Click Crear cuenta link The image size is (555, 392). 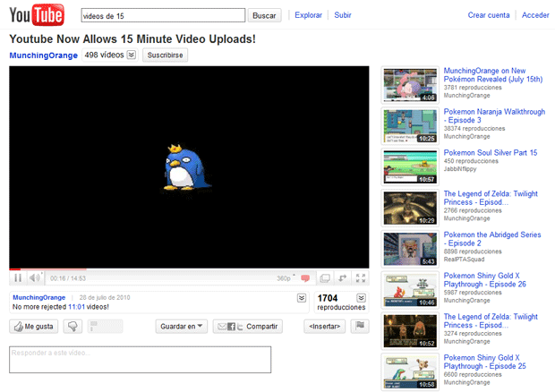pyautogui.click(x=489, y=15)
